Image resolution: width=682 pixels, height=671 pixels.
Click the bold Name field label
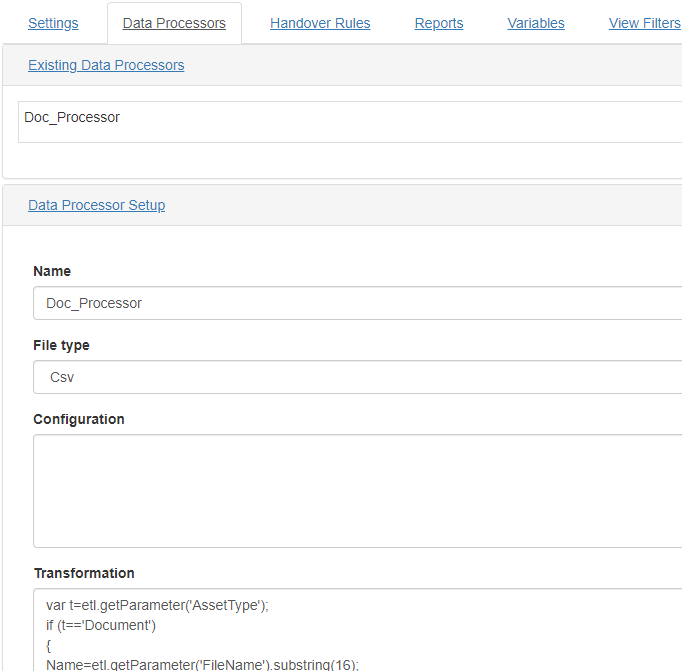pyautogui.click(x=52, y=271)
